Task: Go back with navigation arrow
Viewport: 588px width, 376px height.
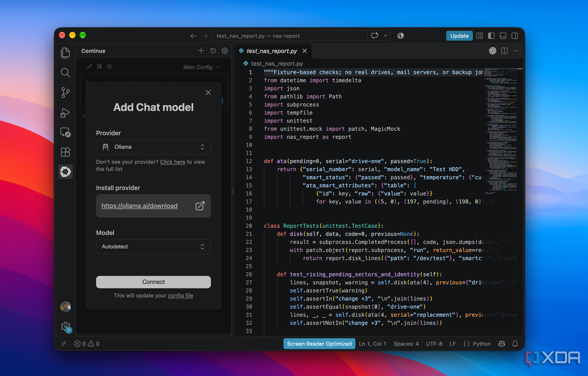Action: 193,36
